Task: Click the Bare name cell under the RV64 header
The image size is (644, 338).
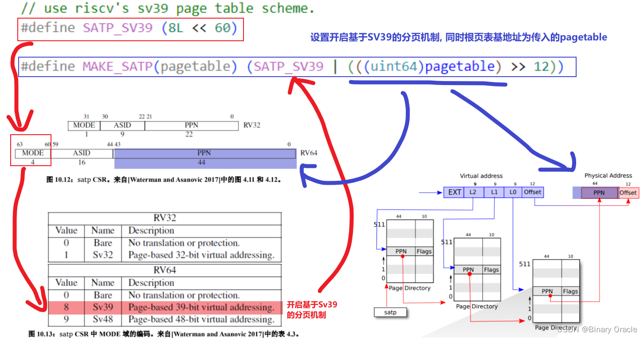Action: 103,295
